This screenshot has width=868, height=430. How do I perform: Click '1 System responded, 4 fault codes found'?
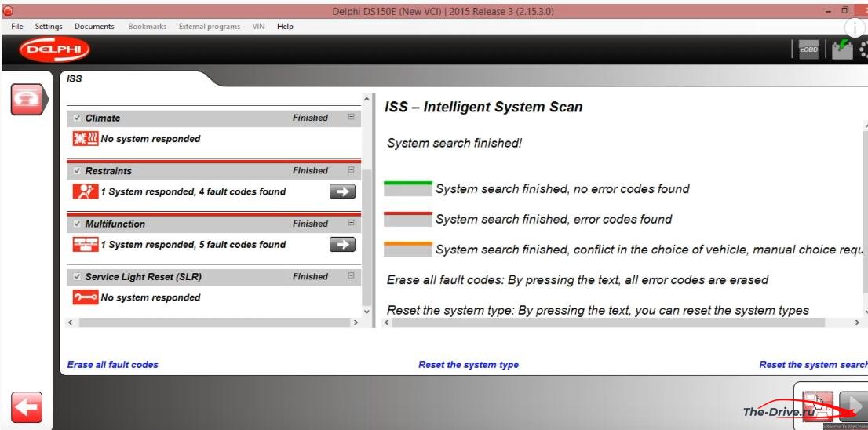(193, 192)
